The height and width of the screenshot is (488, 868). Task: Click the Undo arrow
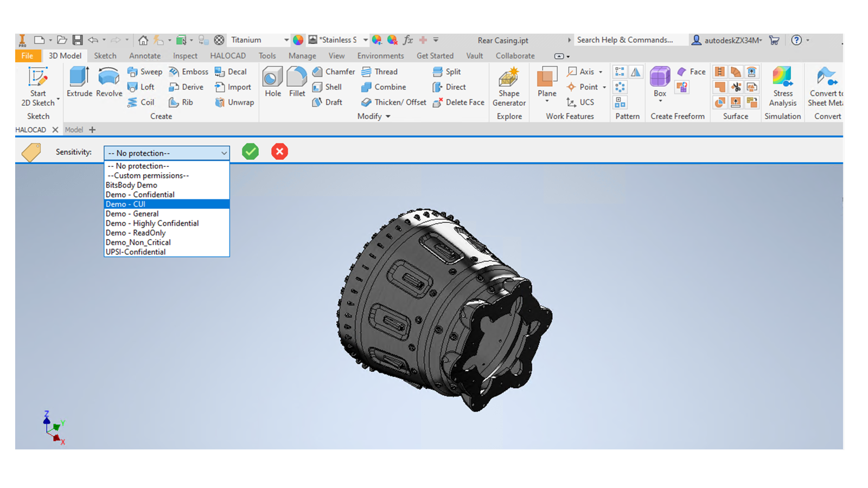point(93,40)
